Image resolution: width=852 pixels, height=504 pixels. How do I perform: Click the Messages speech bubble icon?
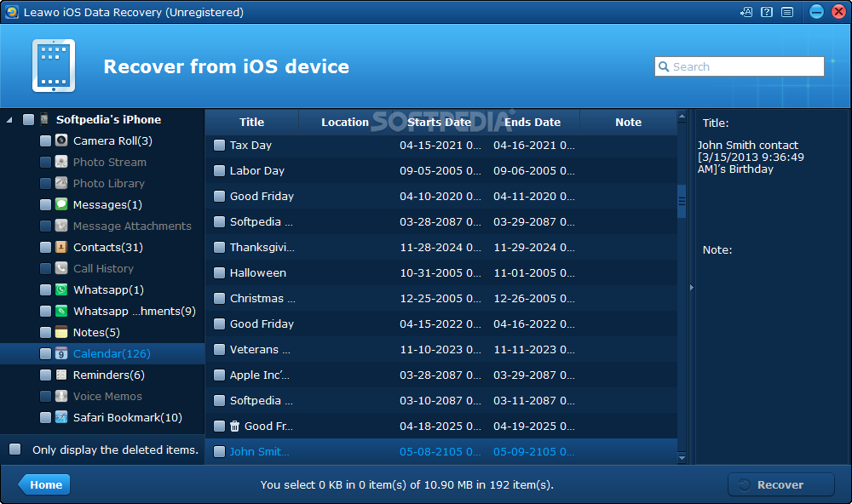61,204
